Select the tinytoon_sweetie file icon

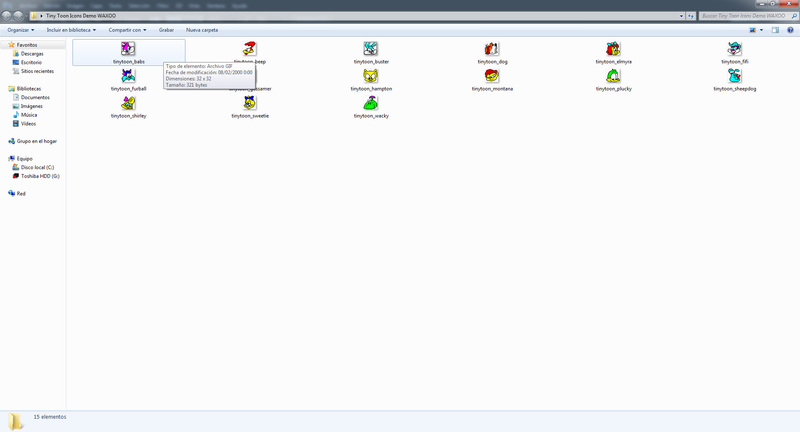(249, 103)
